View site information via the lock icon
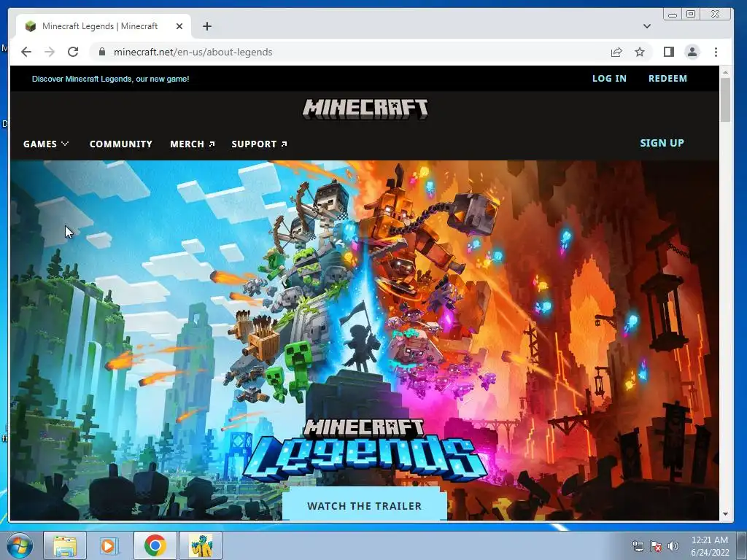Image resolution: width=747 pixels, height=560 pixels. coord(102,52)
